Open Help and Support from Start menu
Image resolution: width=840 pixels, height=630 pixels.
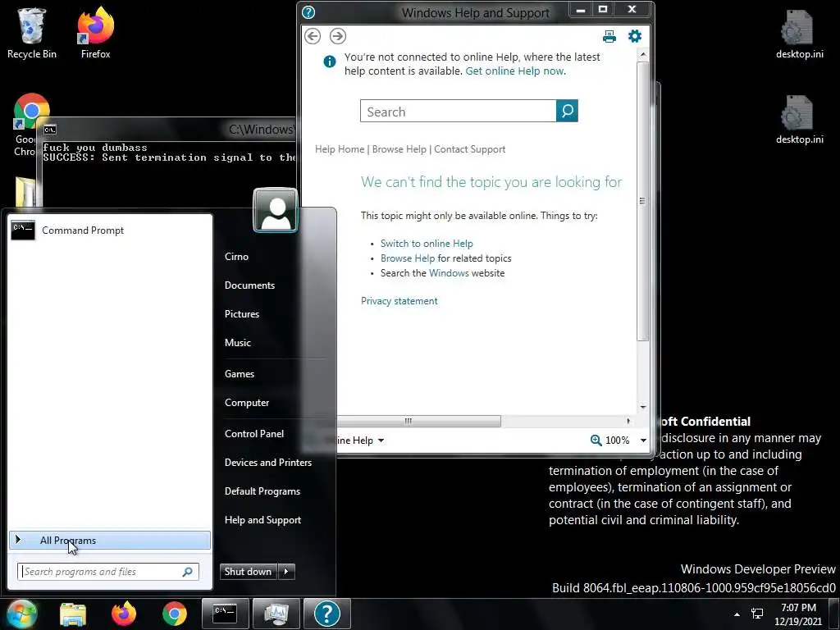pyautogui.click(x=263, y=519)
